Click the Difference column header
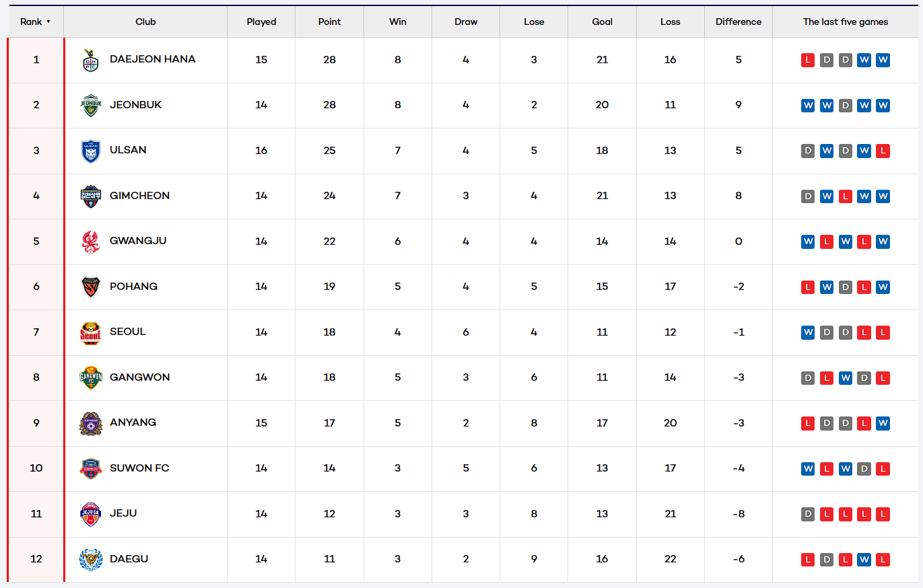Image resolution: width=923 pixels, height=588 pixels. point(739,22)
